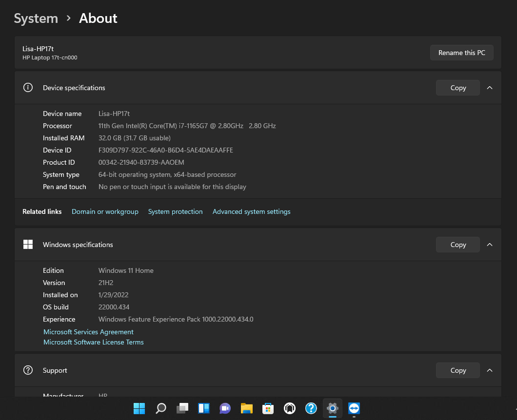This screenshot has height=420, width=517.
Task: Collapse the Windows specifications section
Action: coord(490,245)
